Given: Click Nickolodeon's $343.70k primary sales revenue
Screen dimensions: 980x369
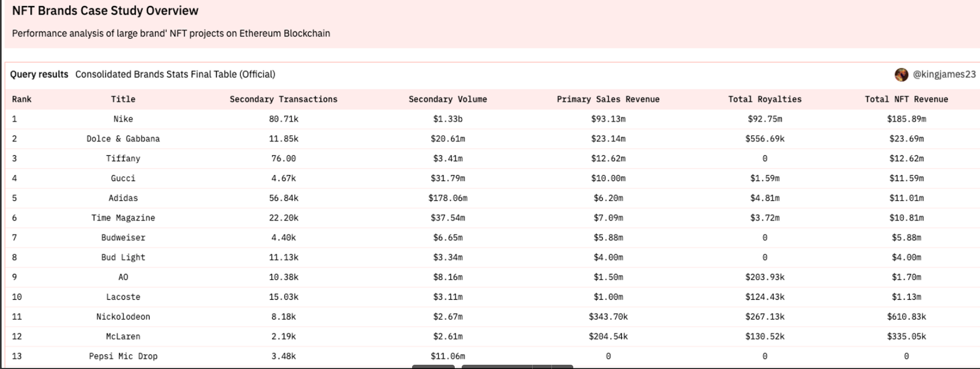Looking at the screenshot, I should (x=608, y=317).
